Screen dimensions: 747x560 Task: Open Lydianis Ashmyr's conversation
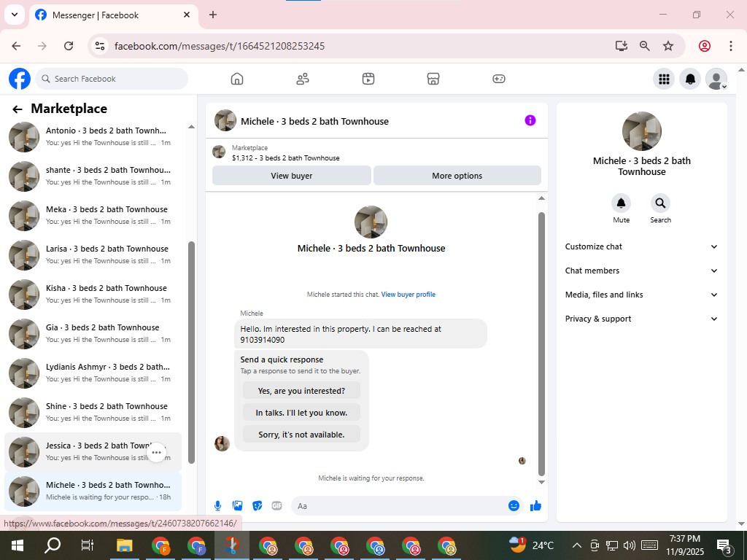click(x=93, y=373)
